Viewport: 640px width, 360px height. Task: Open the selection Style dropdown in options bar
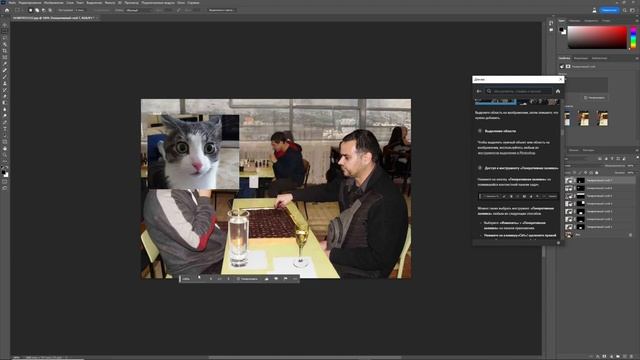coord(137,10)
